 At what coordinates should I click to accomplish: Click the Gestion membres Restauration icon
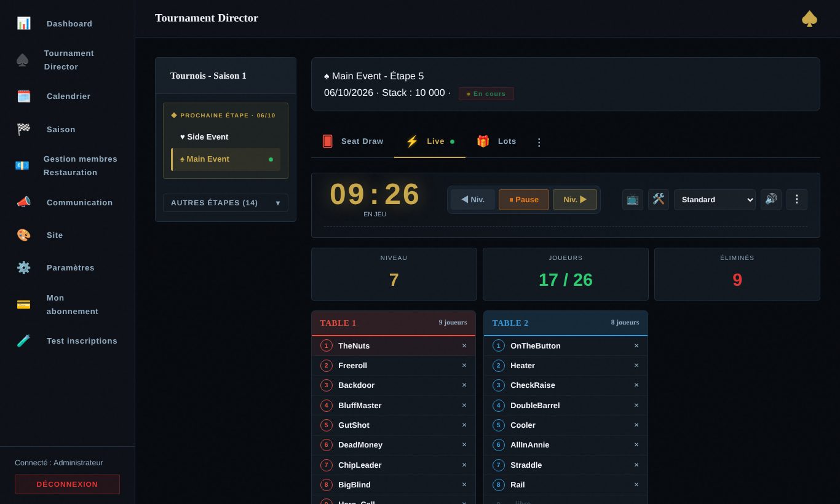(22, 165)
